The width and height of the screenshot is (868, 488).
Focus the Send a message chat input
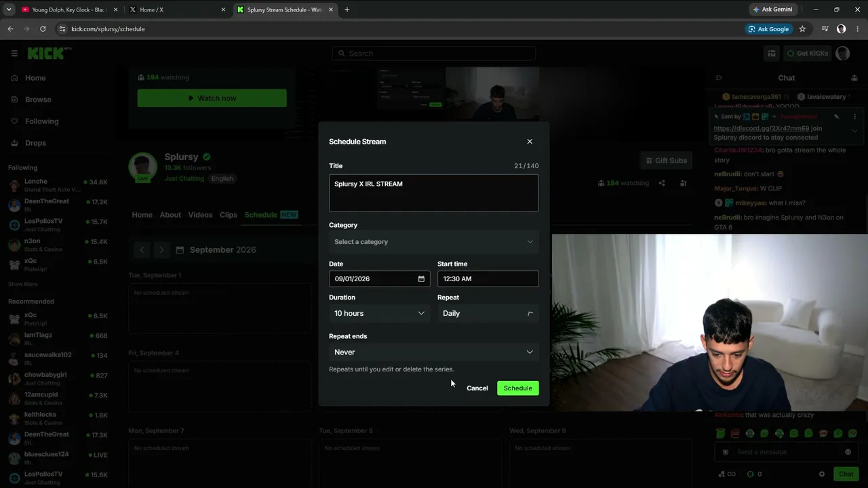click(x=787, y=452)
